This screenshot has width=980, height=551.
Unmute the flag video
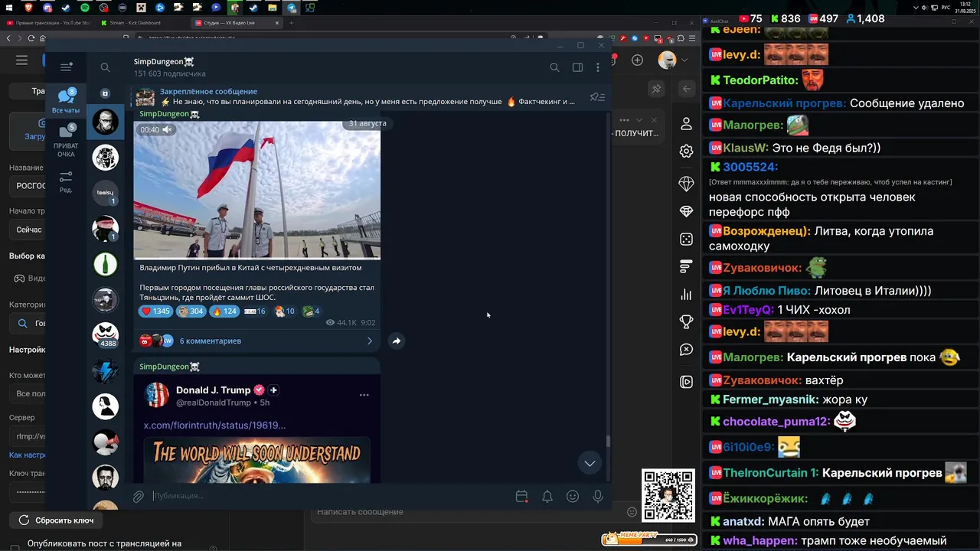pos(167,129)
